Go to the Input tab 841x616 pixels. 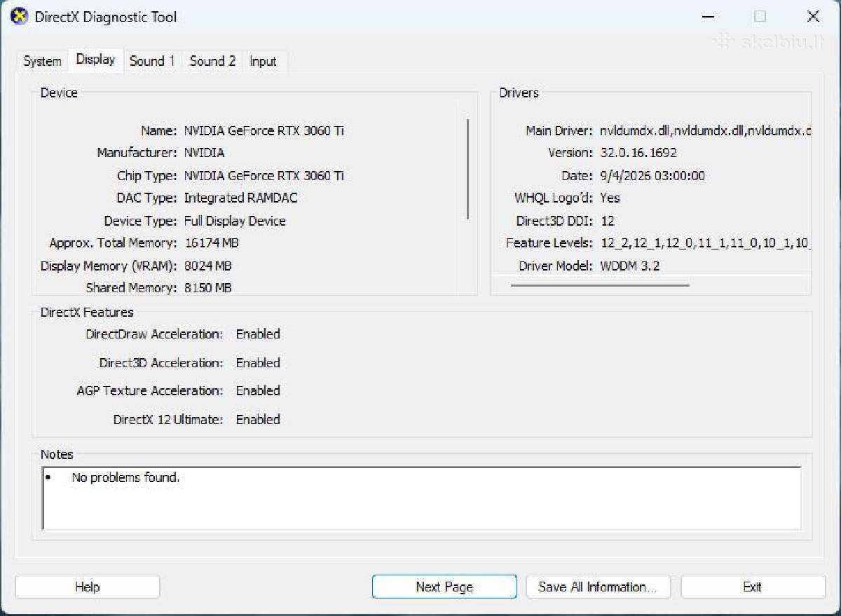(x=263, y=62)
